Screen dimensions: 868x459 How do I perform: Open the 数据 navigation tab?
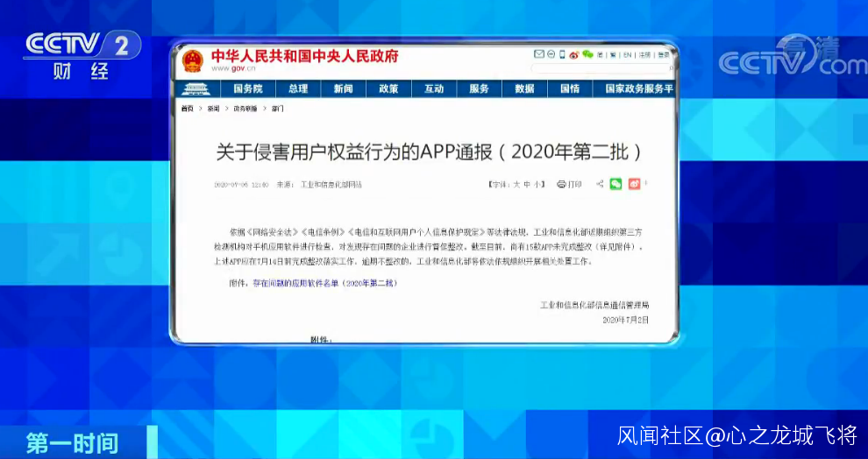[525, 89]
